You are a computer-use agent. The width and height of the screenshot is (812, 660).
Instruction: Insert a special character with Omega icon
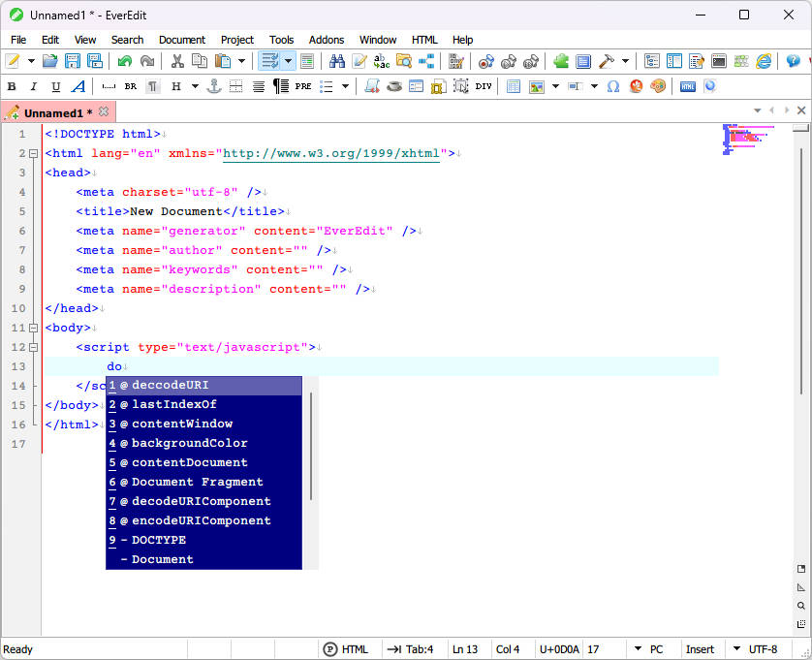(613, 86)
